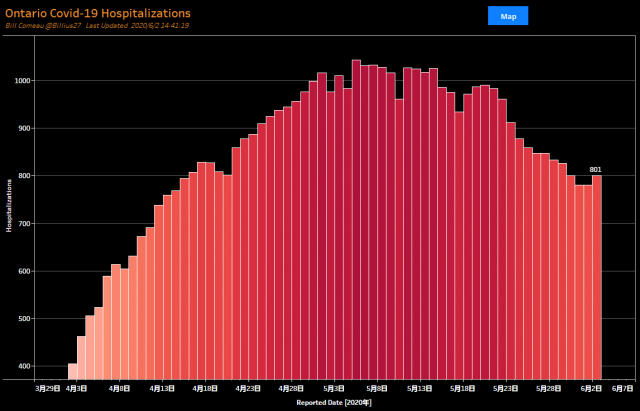
Task: Click the 3月29日 date axis label
Action: 47,389
